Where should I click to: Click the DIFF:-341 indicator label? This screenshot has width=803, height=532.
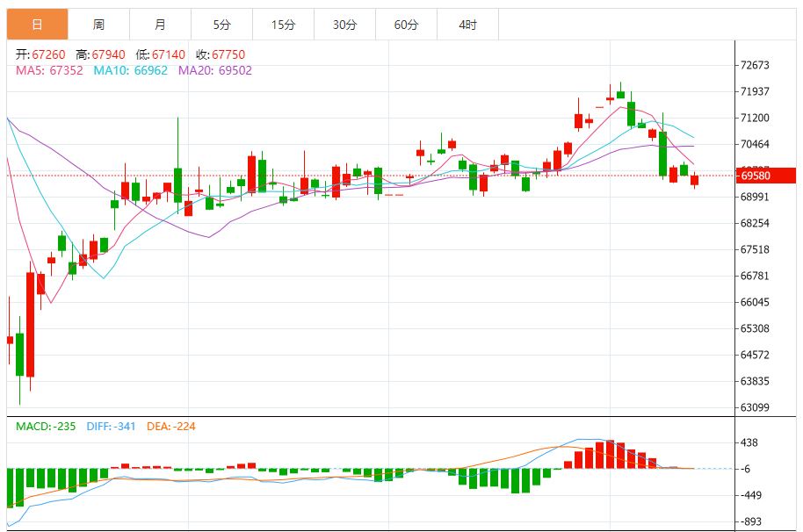click(112, 427)
